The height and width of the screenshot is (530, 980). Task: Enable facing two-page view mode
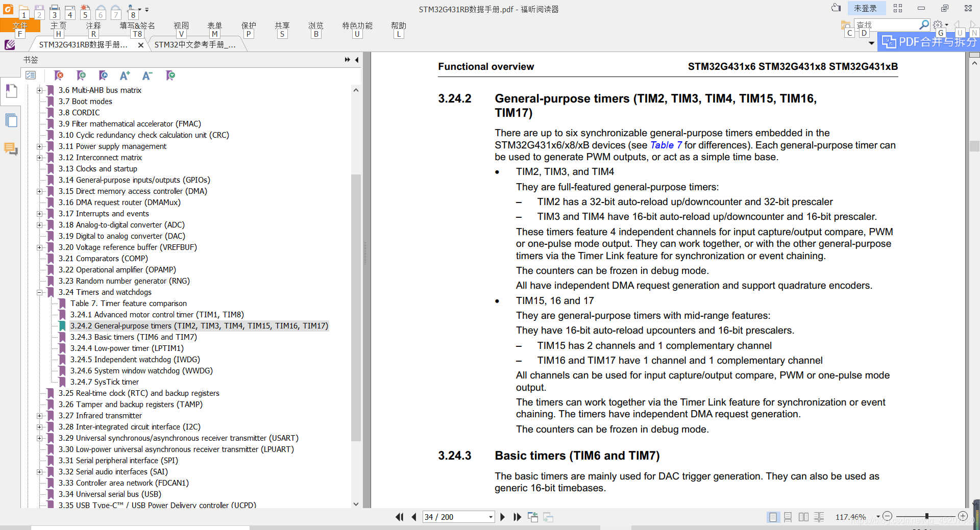[803, 517]
